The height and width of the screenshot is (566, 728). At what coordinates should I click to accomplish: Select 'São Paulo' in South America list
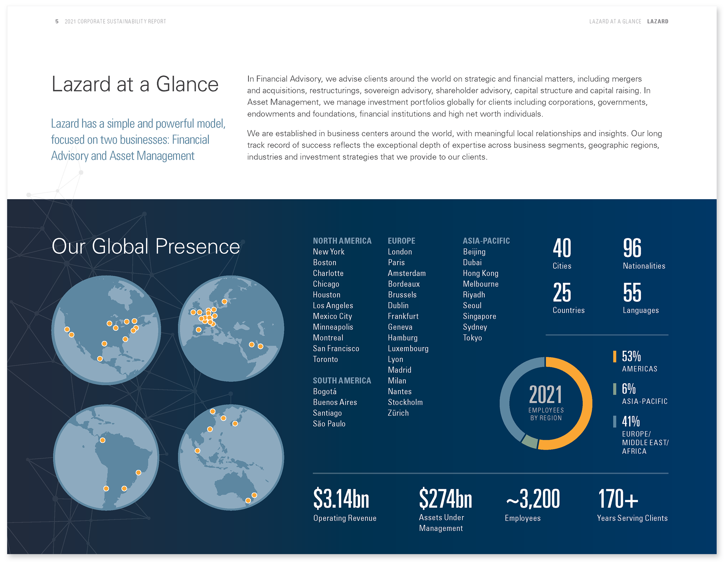(x=329, y=424)
